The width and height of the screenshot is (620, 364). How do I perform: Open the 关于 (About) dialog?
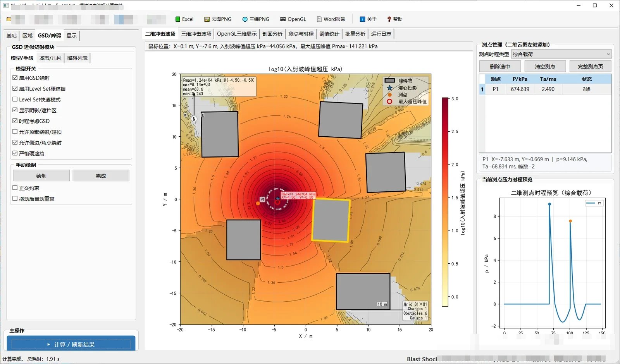pyautogui.click(x=368, y=19)
